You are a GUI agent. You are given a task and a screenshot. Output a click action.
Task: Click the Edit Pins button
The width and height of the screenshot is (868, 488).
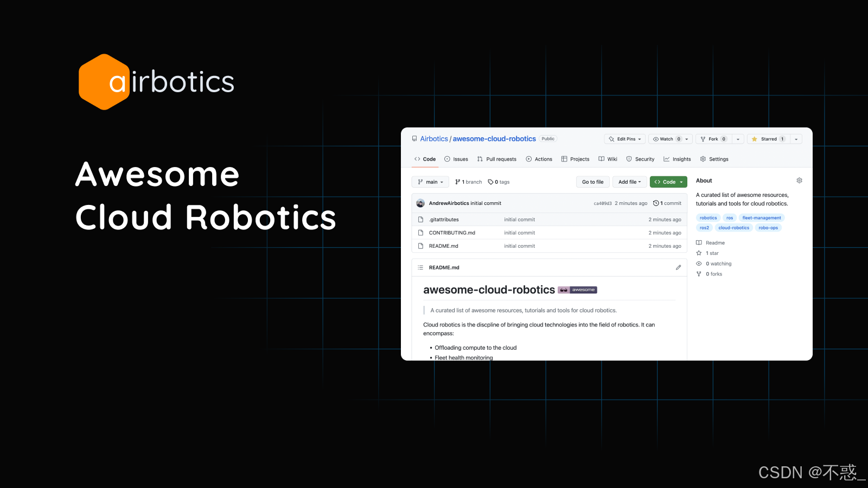pos(625,139)
